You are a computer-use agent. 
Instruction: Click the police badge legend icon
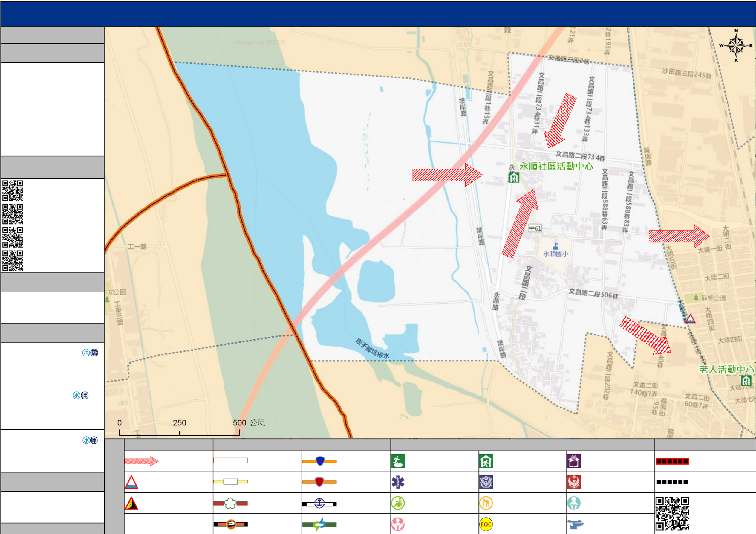[486, 482]
